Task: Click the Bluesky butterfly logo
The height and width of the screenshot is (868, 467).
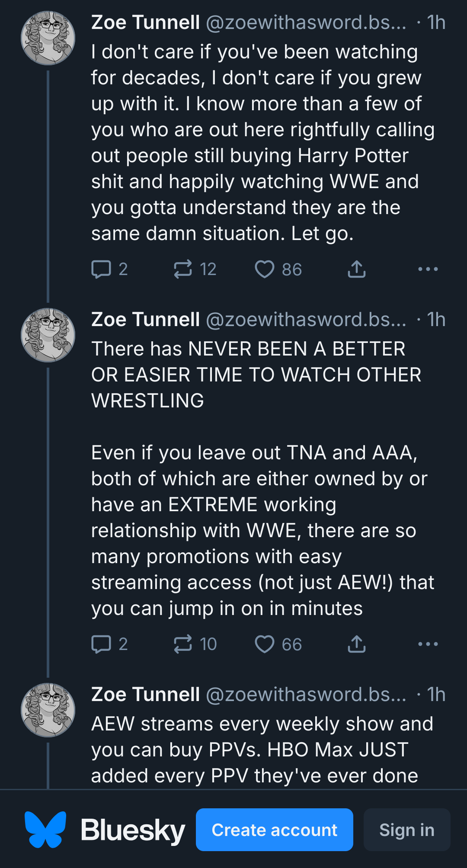Action: point(45,830)
